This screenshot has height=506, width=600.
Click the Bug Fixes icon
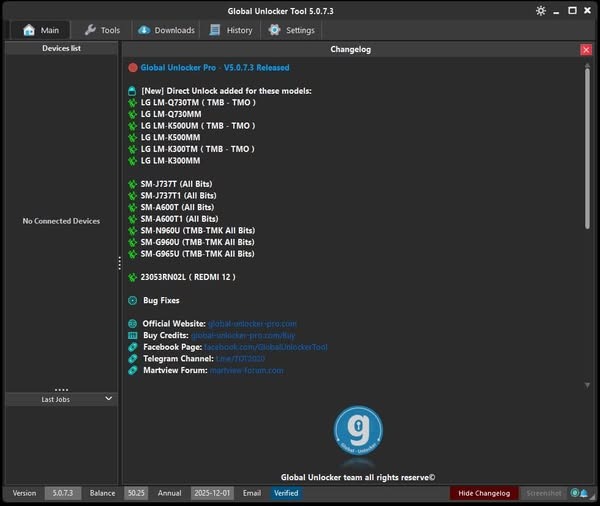point(133,300)
